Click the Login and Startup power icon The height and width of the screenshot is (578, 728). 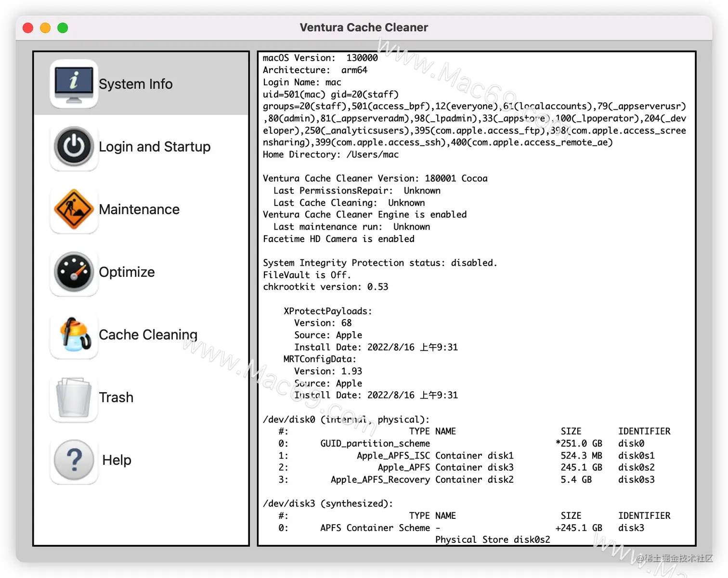[x=74, y=146]
